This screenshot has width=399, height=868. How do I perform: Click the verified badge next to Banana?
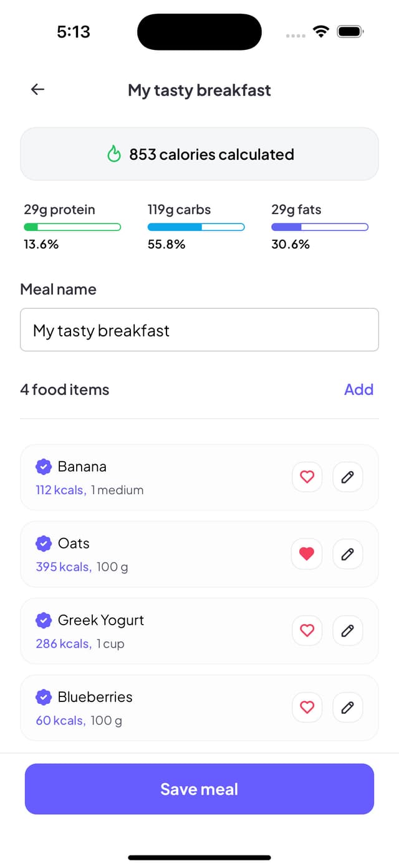point(43,466)
